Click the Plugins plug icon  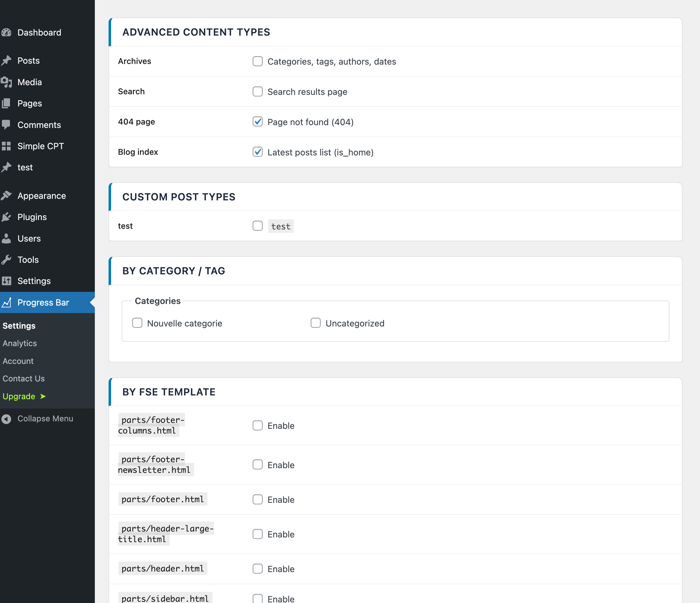(7, 217)
